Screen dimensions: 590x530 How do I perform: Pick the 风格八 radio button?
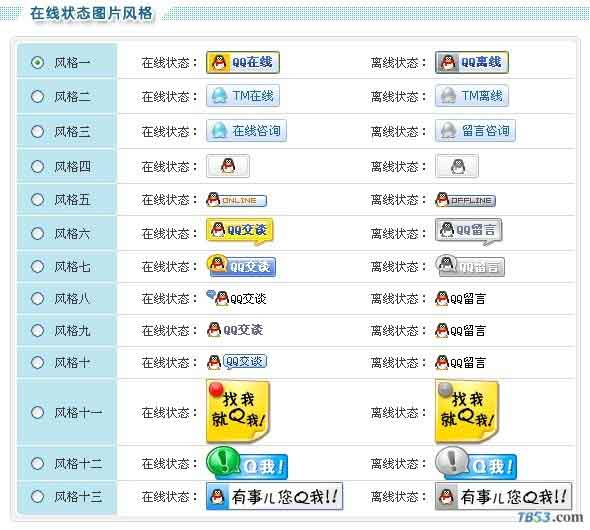pyautogui.click(x=38, y=299)
